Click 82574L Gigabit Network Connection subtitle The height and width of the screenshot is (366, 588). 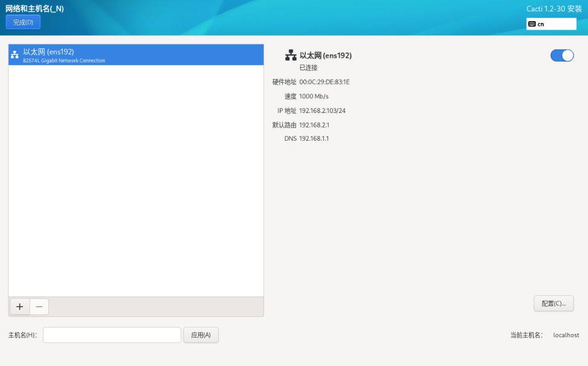[64, 60]
